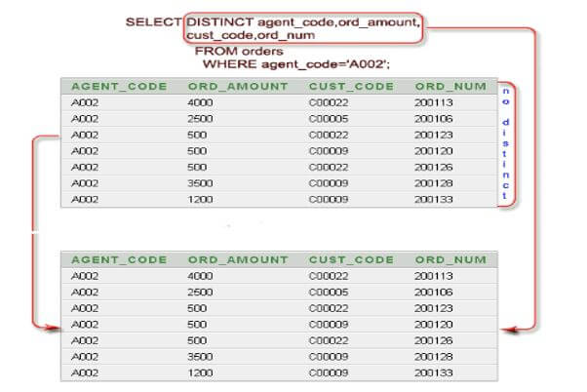
Task: Select ORD_NUM header in the top table
Action: (x=450, y=86)
